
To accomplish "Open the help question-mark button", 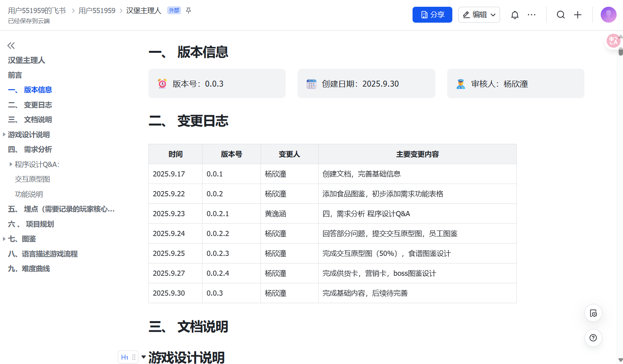I will click(x=593, y=338).
